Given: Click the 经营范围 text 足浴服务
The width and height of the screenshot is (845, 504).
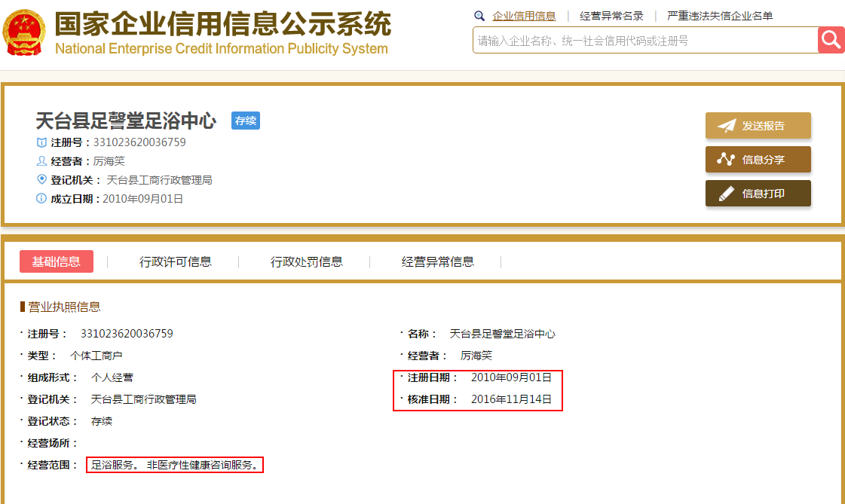Looking at the screenshot, I should [115, 465].
